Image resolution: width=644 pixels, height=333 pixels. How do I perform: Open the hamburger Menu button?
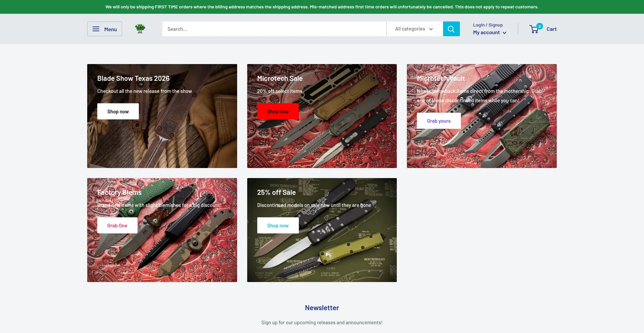[105, 29]
